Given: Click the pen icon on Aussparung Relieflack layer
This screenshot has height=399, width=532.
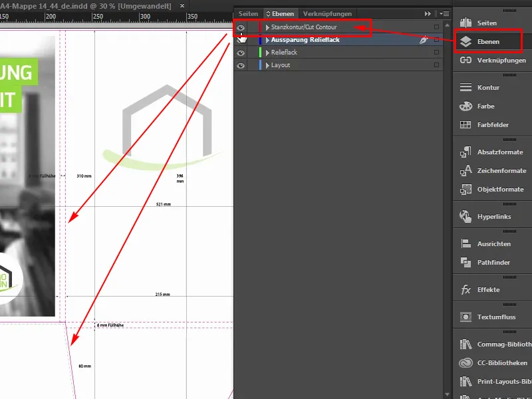Looking at the screenshot, I should point(424,40).
